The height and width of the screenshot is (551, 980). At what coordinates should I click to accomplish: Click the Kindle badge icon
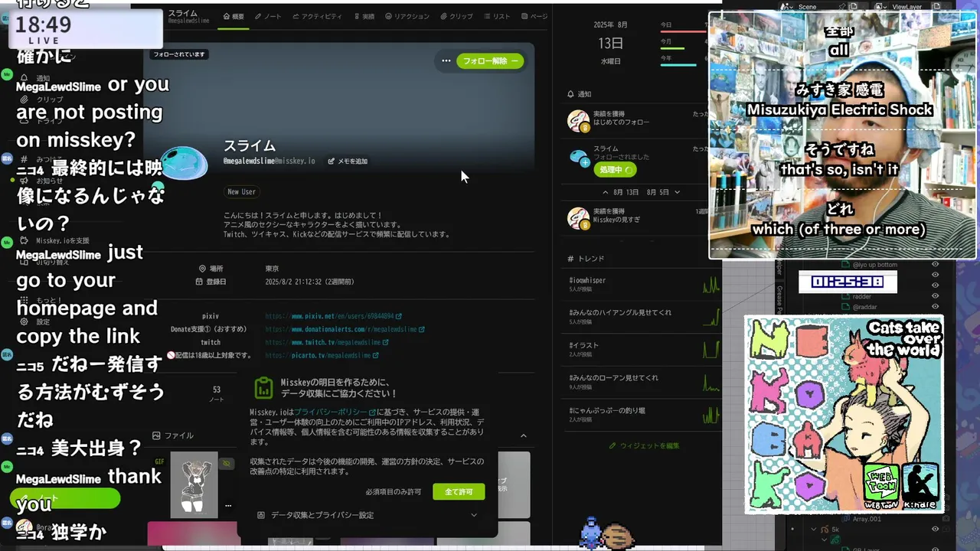[921, 484]
